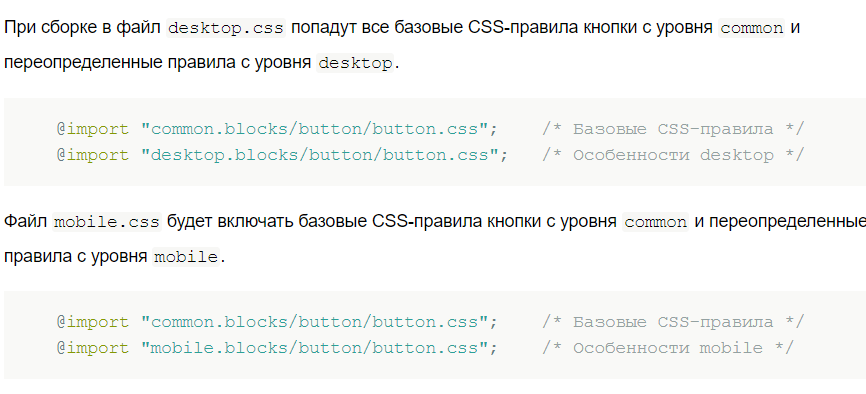This screenshot has height=394, width=866.
Task: Click '@import' before mobile.blocks path
Action: [93, 348]
